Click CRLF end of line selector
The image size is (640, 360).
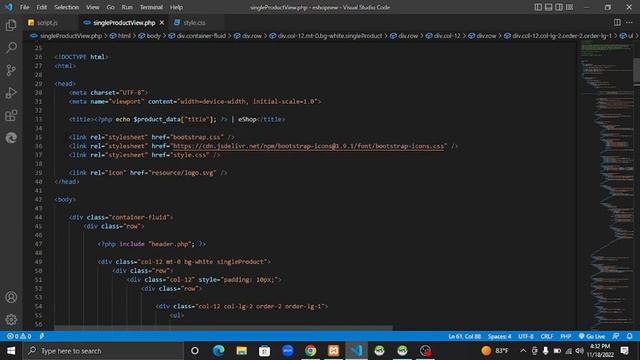point(547,336)
